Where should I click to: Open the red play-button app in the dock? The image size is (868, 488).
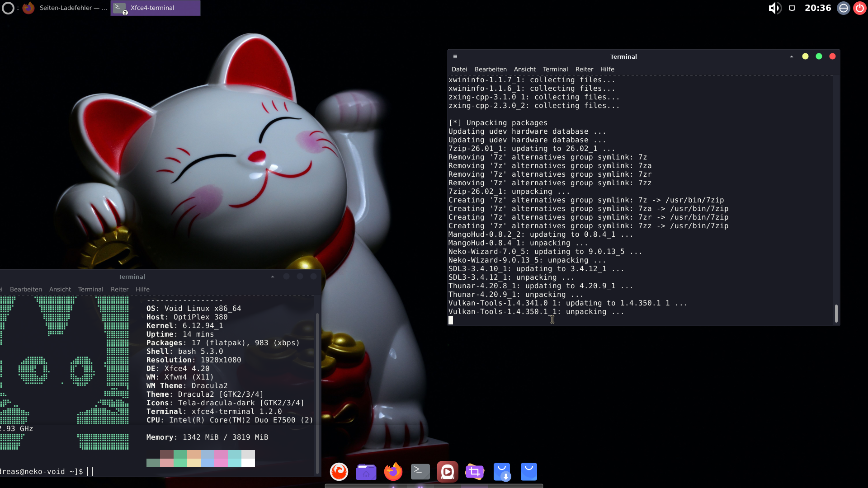(448, 472)
